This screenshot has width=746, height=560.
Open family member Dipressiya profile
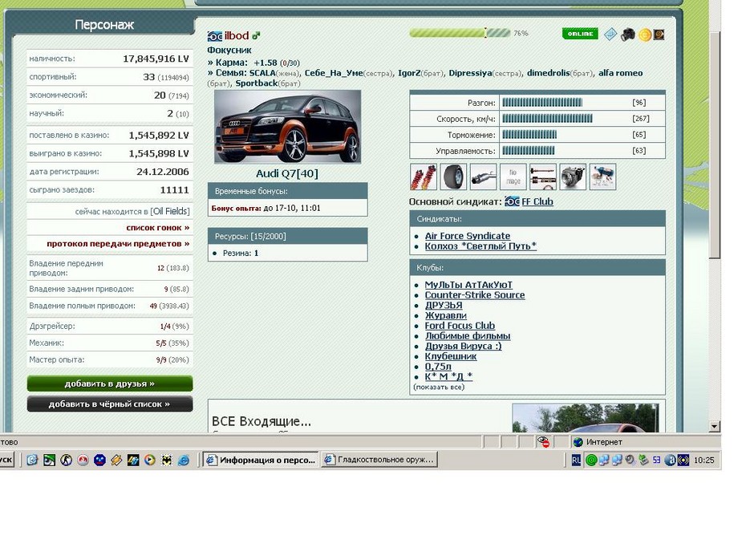pyautogui.click(x=470, y=73)
